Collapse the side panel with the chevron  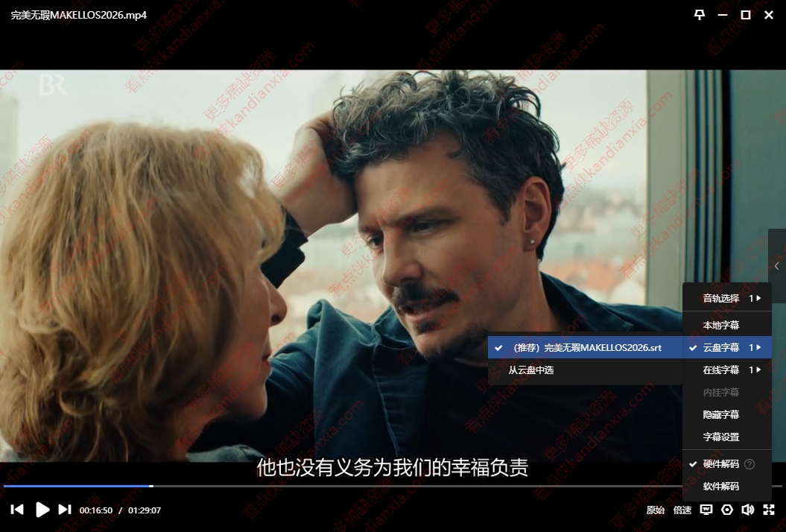tap(777, 266)
